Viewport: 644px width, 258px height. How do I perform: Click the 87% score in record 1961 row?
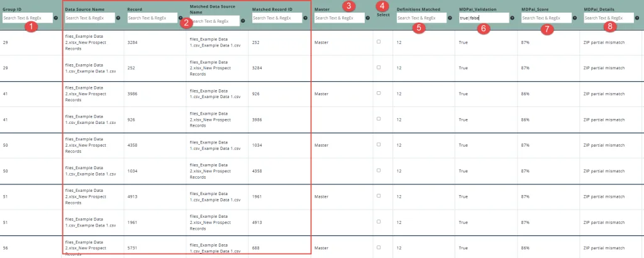[x=525, y=222]
